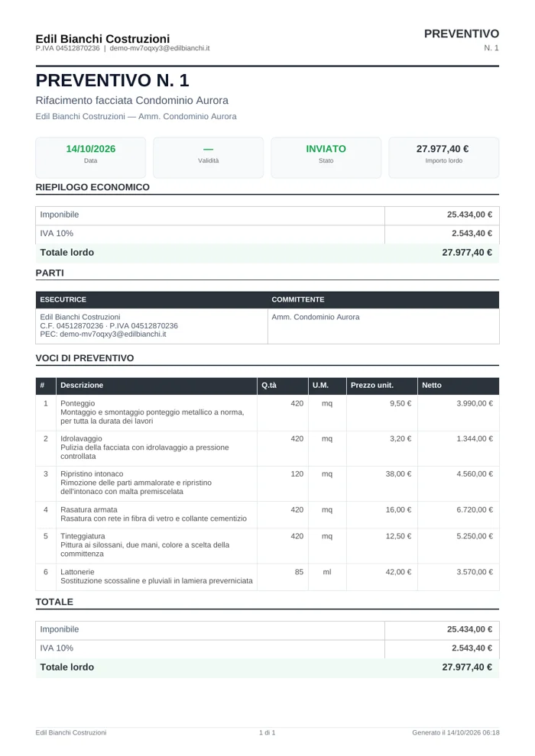Click the "U.M." table column header
This screenshot has width=535, height=756.
[320, 385]
